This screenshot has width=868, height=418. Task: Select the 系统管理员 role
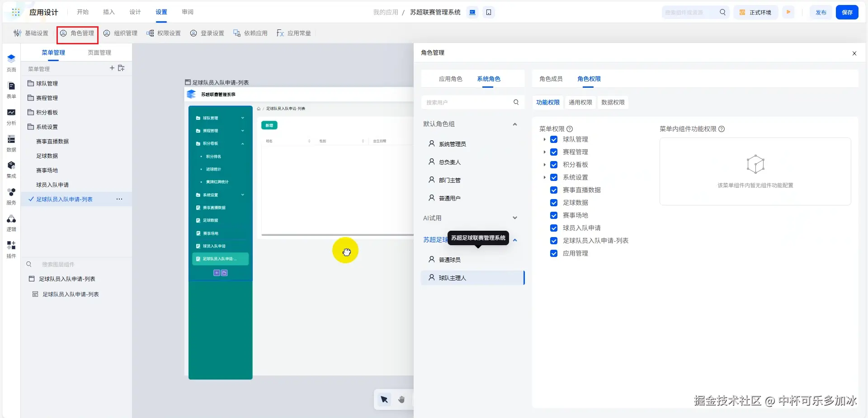click(x=472, y=144)
